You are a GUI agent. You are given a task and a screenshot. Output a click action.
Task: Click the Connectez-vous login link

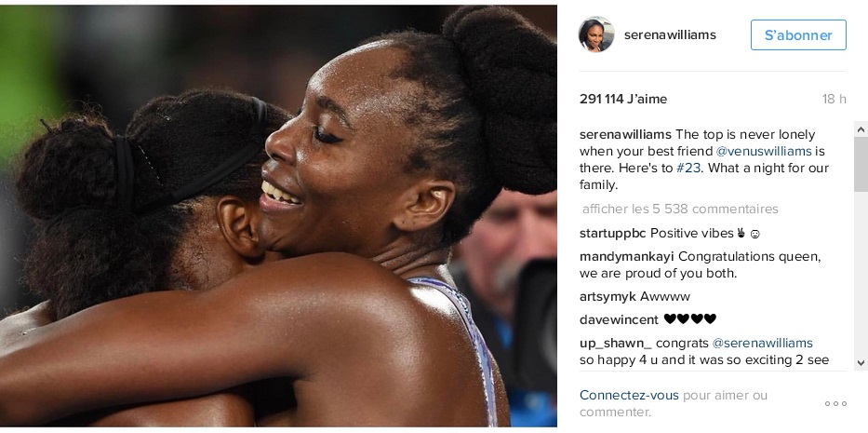pyautogui.click(x=629, y=396)
